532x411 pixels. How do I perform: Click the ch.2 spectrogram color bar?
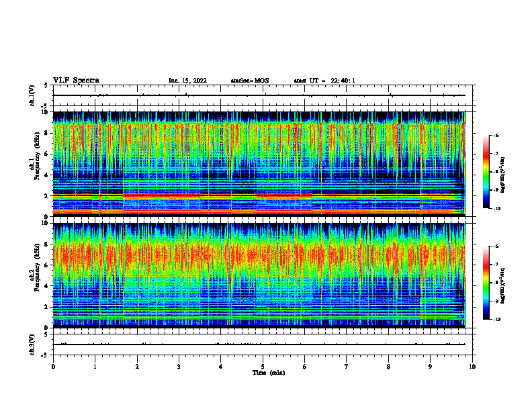[486, 283]
